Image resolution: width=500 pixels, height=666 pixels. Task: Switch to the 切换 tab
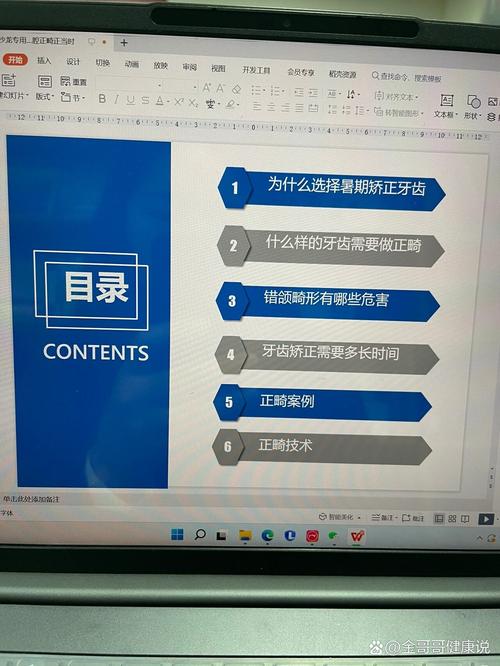point(102,63)
